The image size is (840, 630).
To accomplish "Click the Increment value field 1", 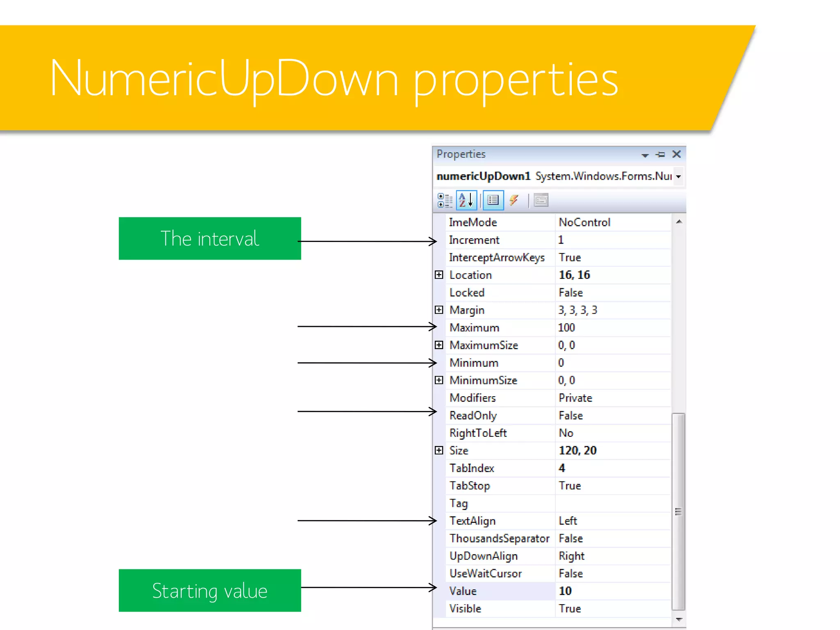I will pos(613,240).
